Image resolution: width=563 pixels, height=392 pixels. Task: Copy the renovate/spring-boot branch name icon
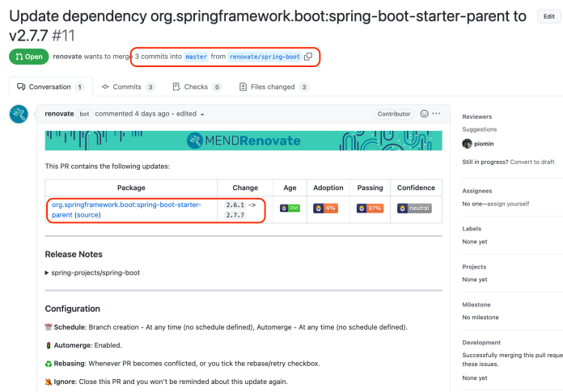coord(308,57)
